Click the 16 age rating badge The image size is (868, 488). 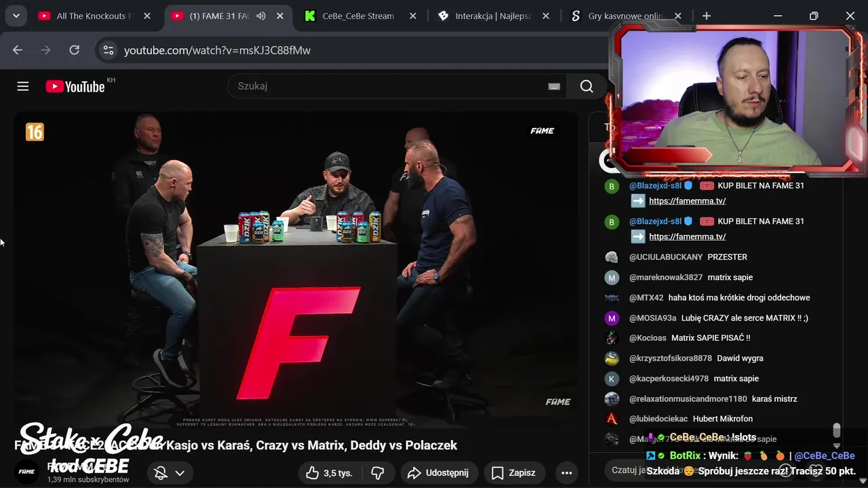point(35,132)
